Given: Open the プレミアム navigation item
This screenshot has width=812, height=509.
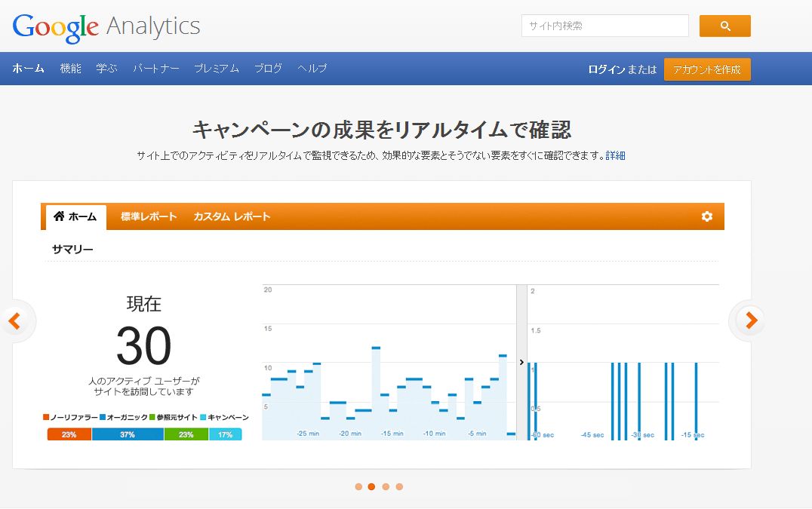Looking at the screenshot, I should pyautogui.click(x=217, y=69).
